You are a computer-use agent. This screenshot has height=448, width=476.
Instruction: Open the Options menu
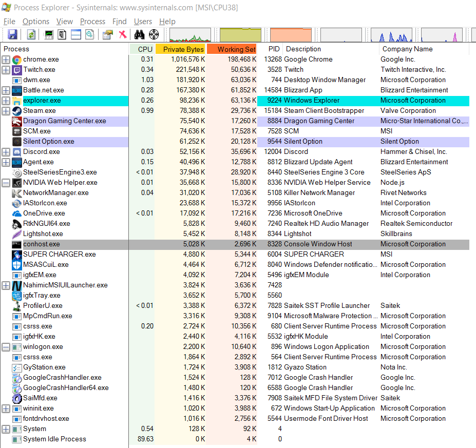click(x=36, y=22)
